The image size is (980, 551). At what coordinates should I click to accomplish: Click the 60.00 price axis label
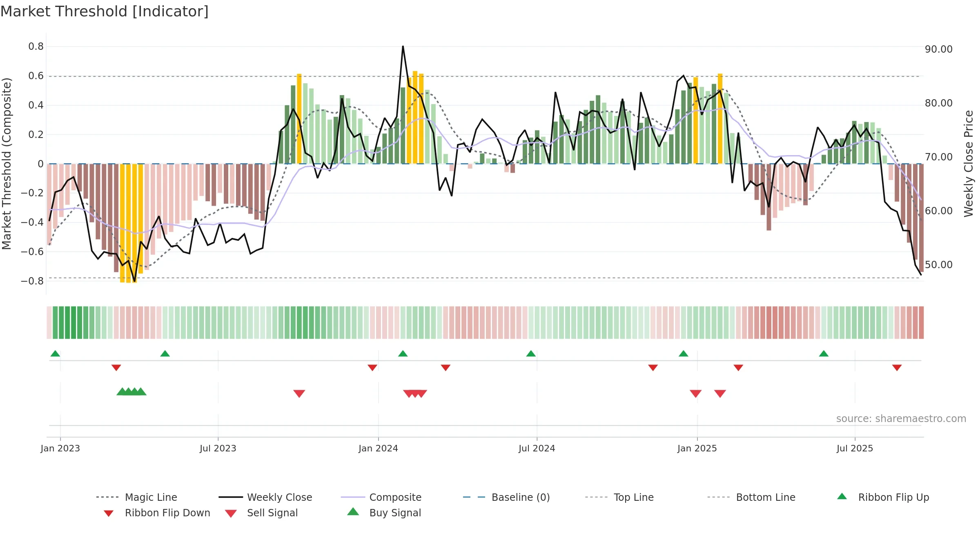coord(939,211)
